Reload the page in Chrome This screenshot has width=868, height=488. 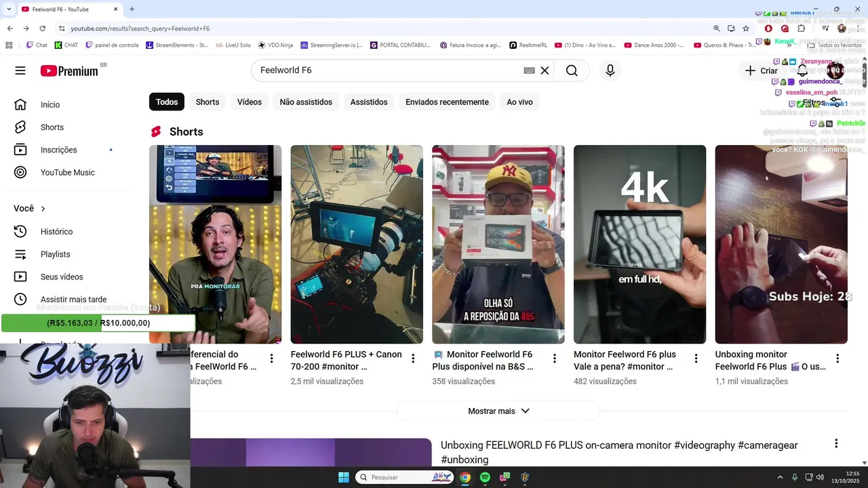[x=42, y=28]
